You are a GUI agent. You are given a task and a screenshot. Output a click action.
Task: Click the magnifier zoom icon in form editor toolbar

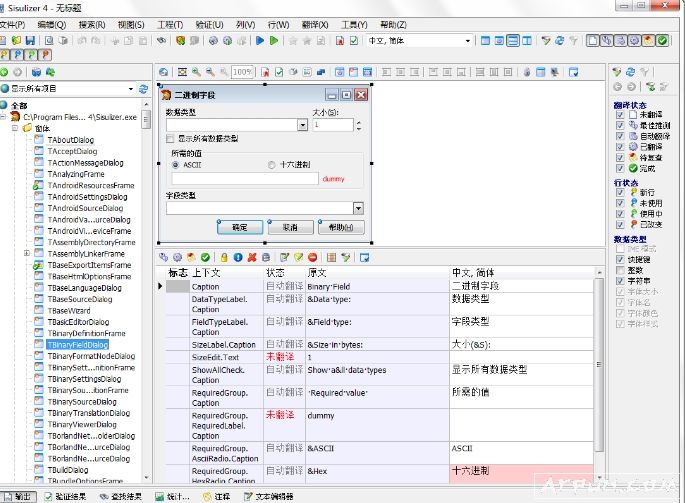coord(196,72)
